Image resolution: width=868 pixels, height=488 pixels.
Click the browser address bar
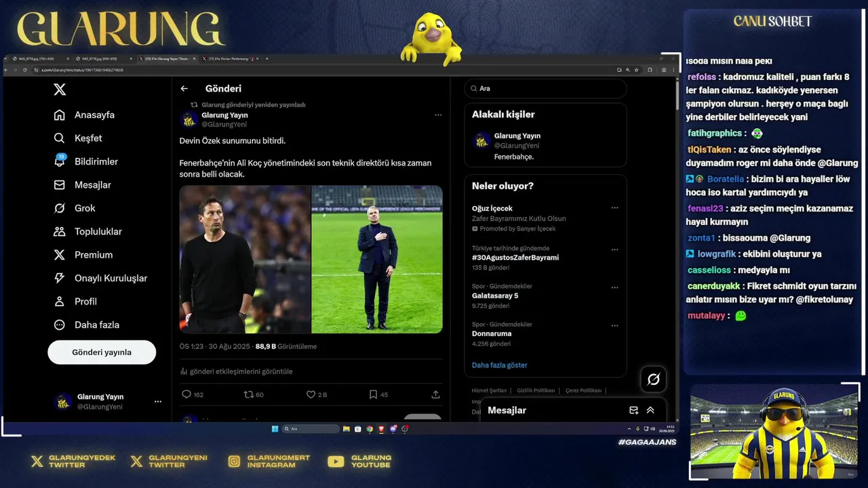pyautogui.click(x=323, y=70)
